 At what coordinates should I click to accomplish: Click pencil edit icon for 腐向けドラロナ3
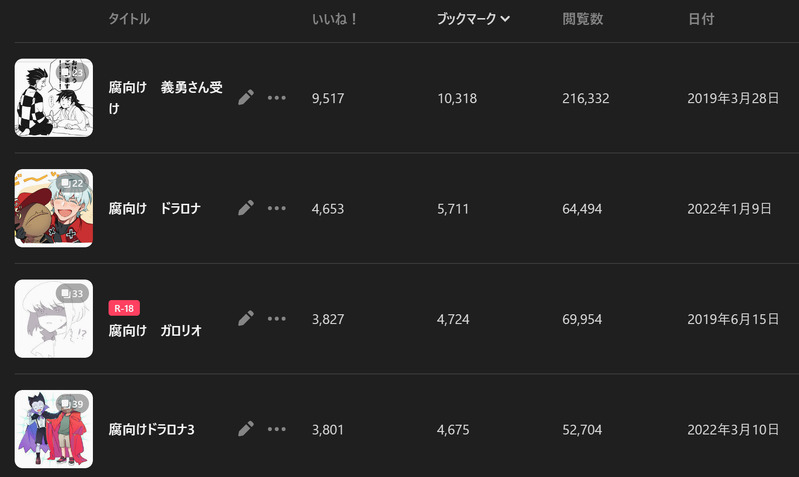(246, 429)
